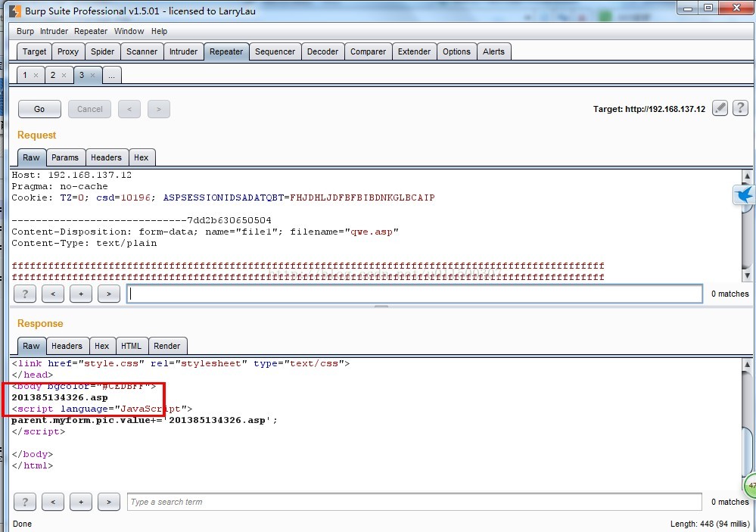This screenshot has width=756, height=532.
Task: Open the Repeater menu
Action: click(91, 31)
